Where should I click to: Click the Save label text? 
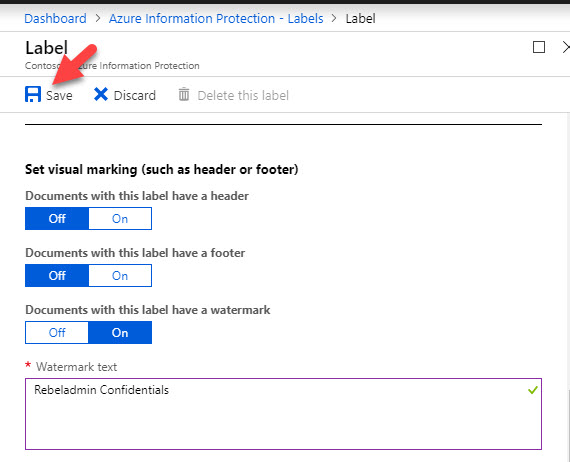click(59, 96)
